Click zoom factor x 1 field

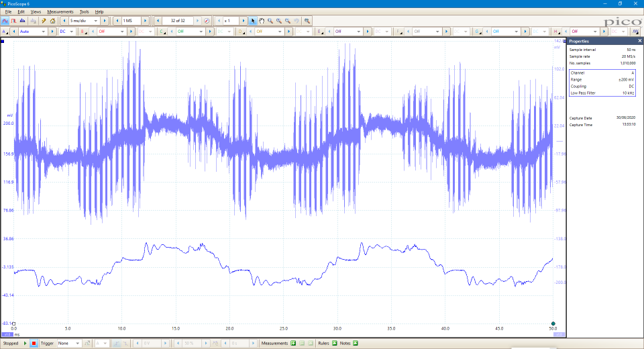[231, 21]
